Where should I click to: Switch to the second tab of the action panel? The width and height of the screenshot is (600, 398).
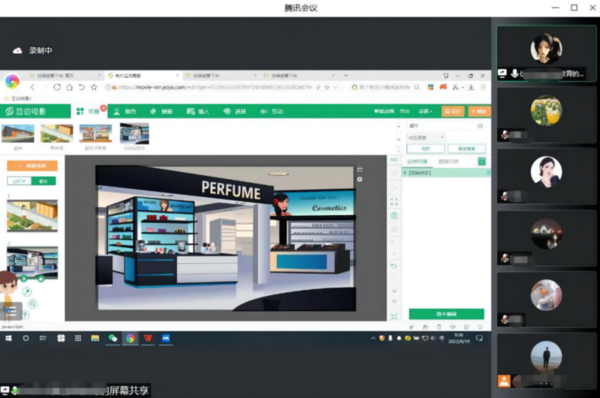(448, 161)
